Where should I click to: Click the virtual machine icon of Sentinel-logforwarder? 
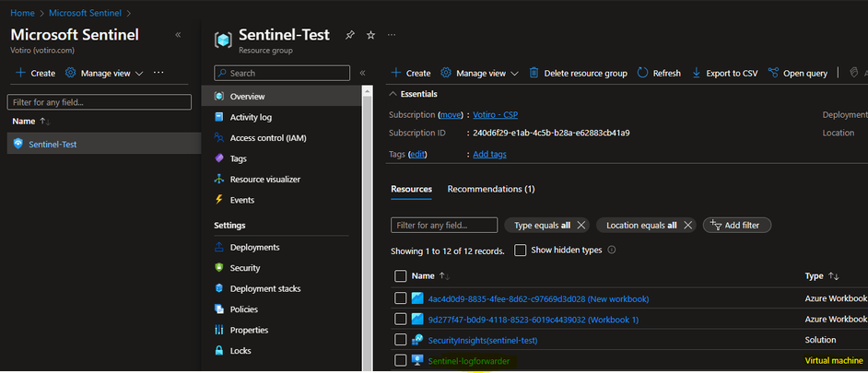point(417,361)
